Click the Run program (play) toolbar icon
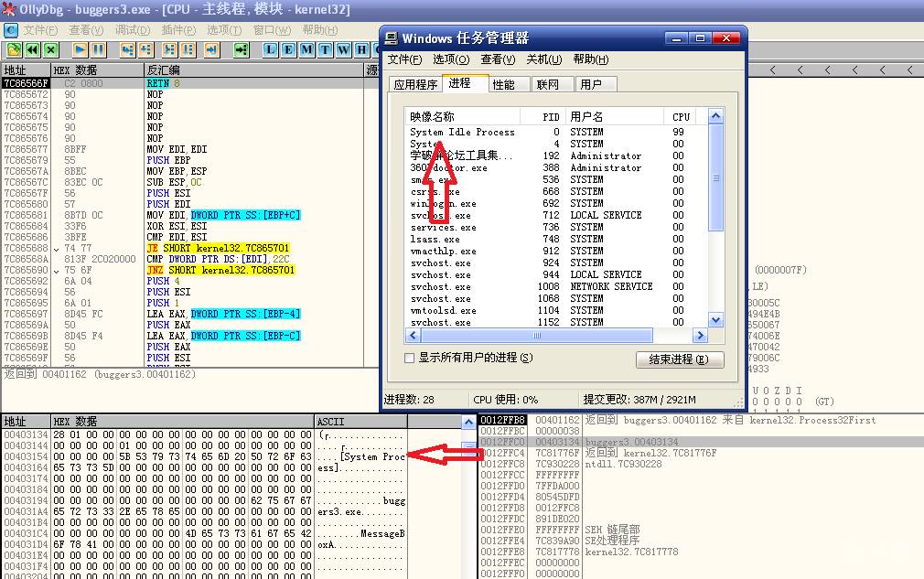 (81, 50)
